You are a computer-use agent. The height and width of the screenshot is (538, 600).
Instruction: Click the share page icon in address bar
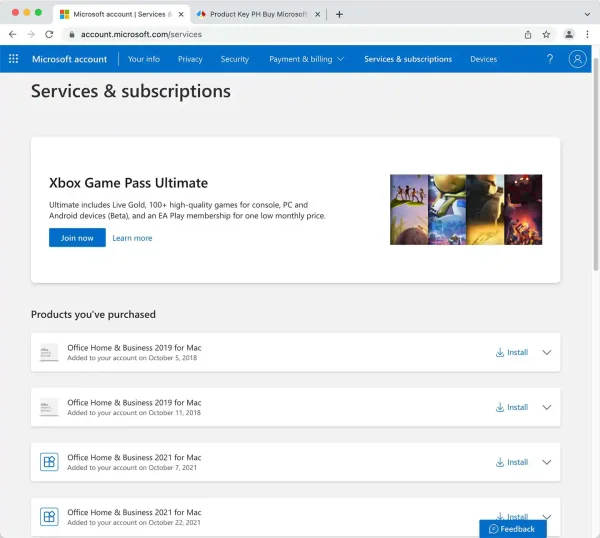[x=527, y=34]
